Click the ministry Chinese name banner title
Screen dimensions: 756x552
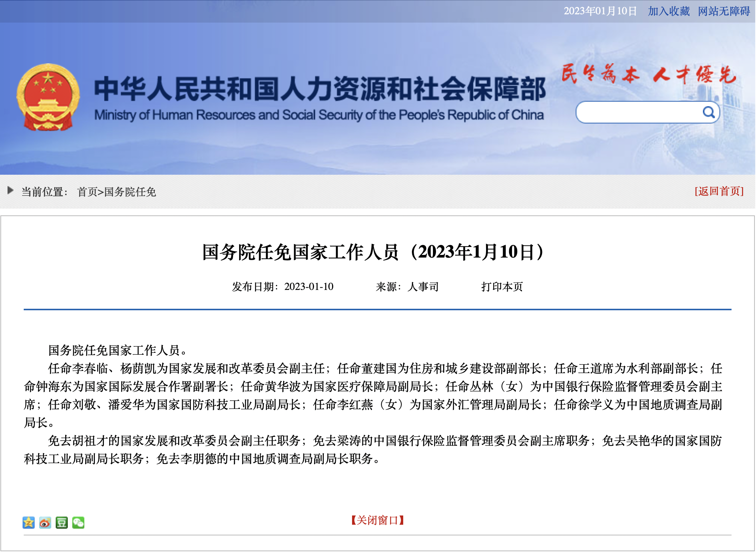pos(320,89)
